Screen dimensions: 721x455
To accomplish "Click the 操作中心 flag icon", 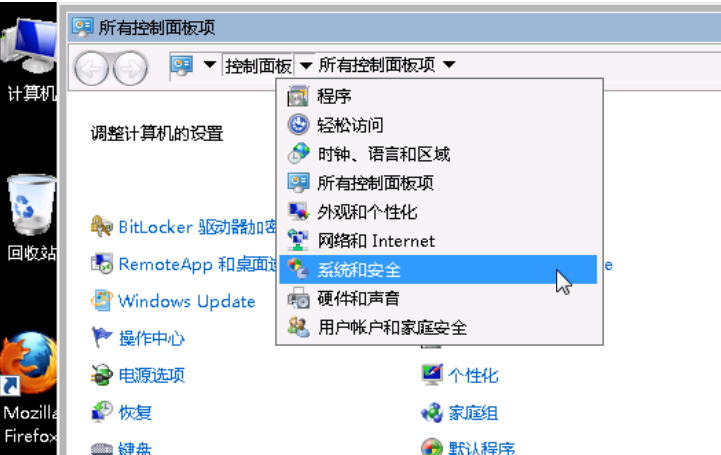I will (x=102, y=338).
